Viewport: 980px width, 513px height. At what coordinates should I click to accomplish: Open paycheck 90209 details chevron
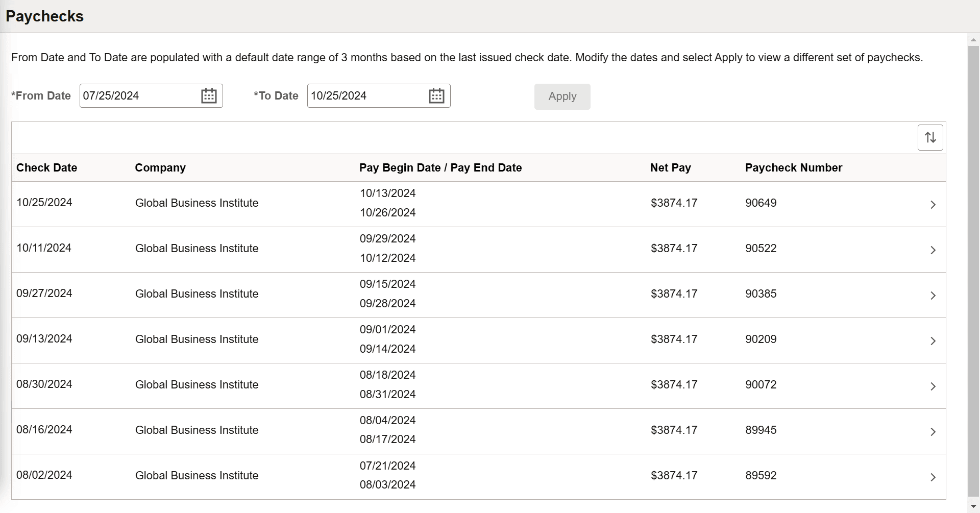933,341
